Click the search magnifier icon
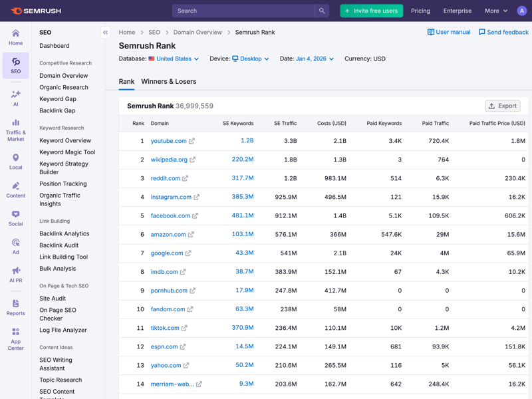532x399 pixels. pyautogui.click(x=322, y=11)
